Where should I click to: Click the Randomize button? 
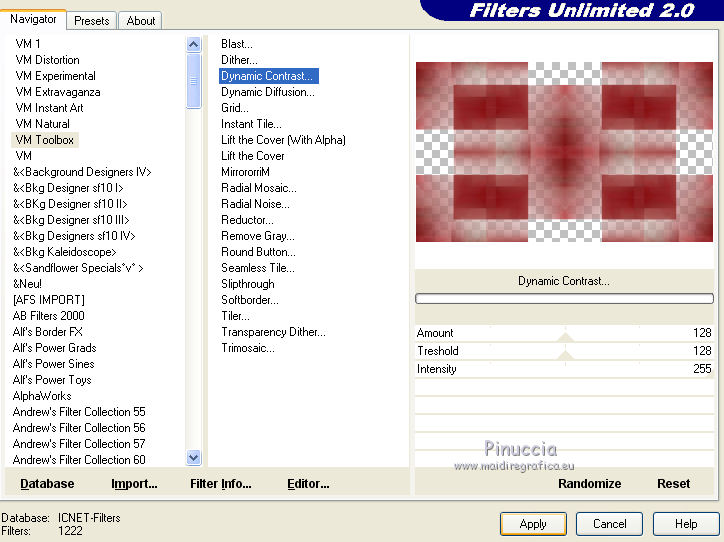590,484
